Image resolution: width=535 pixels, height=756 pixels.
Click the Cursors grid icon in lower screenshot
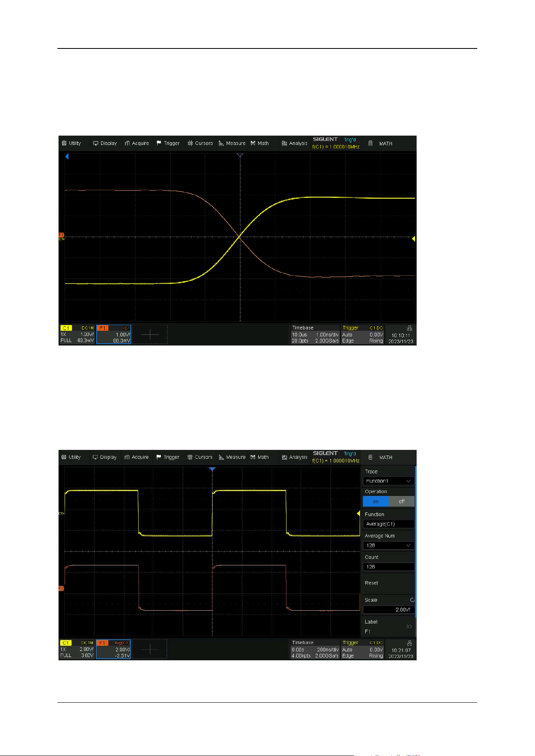coord(190,457)
